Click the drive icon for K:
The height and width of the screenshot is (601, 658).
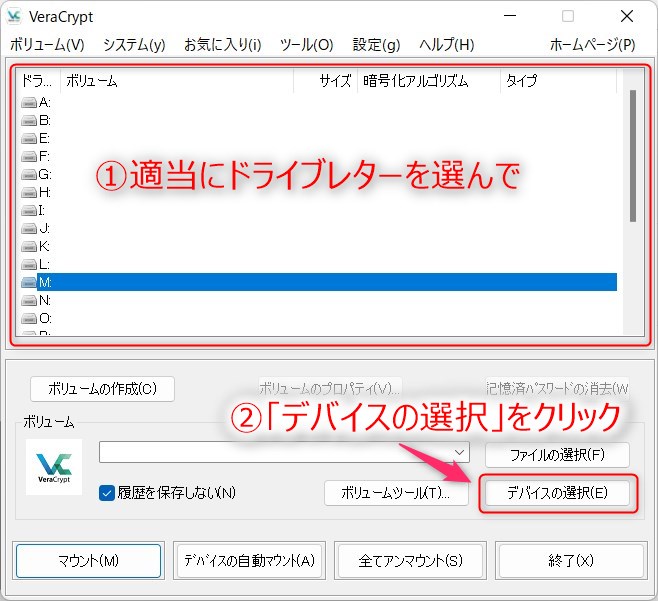click(x=29, y=246)
